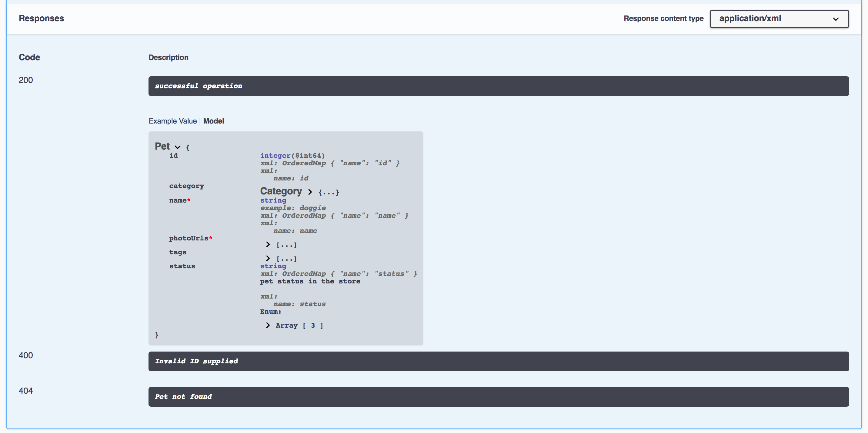Expand the tags array contents

coord(269,258)
